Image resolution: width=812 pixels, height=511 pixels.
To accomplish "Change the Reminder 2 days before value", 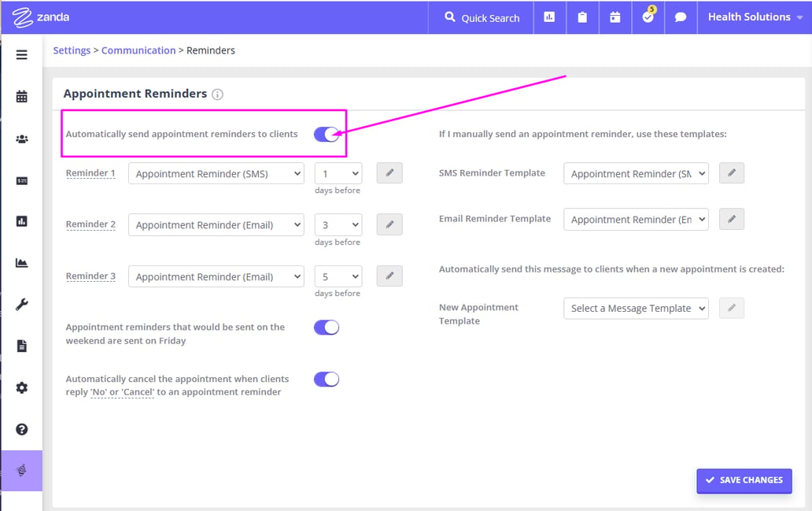I will click(338, 224).
